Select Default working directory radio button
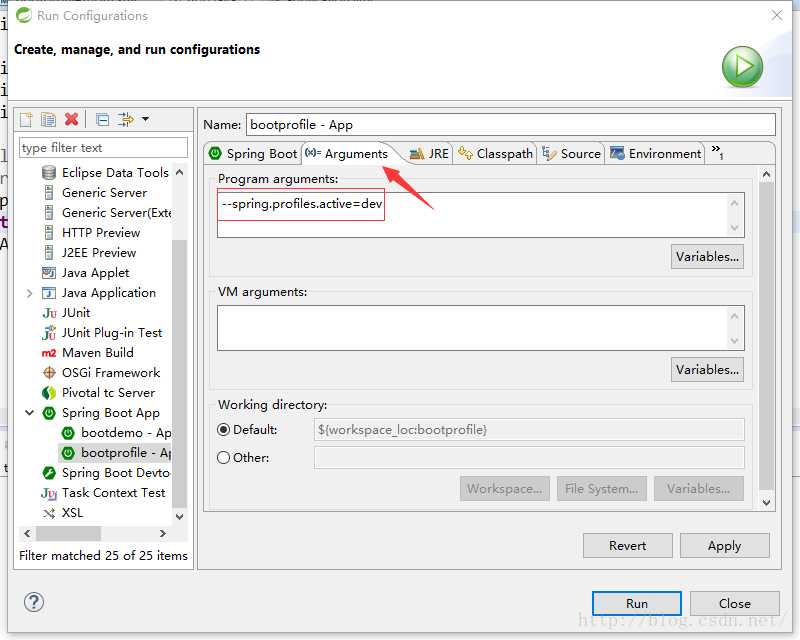 (223, 430)
